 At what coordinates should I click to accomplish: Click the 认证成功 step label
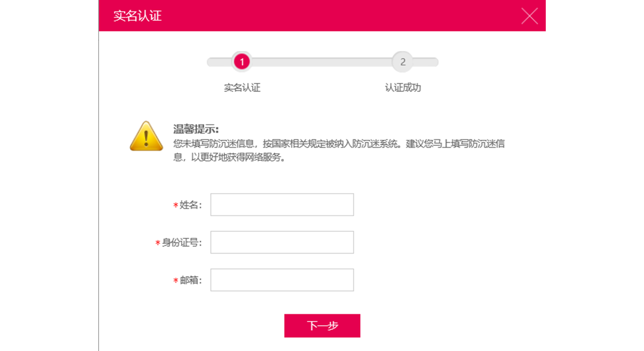(x=403, y=88)
